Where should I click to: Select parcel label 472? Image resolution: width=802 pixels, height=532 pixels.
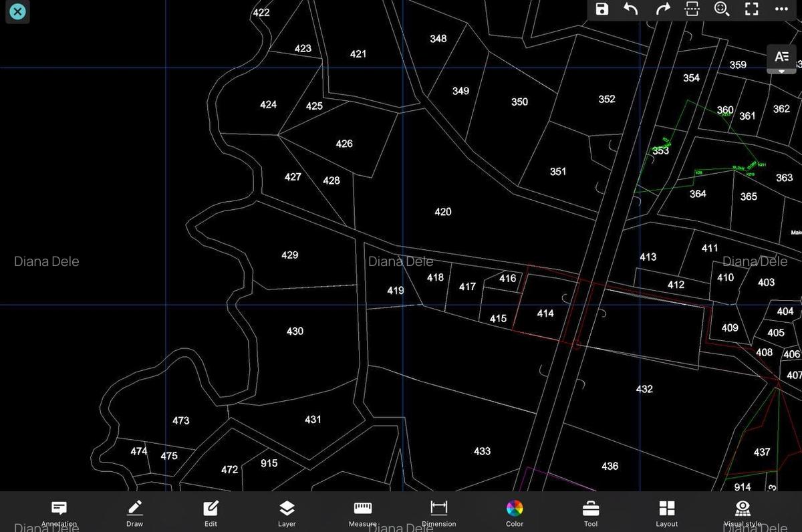tap(230, 470)
